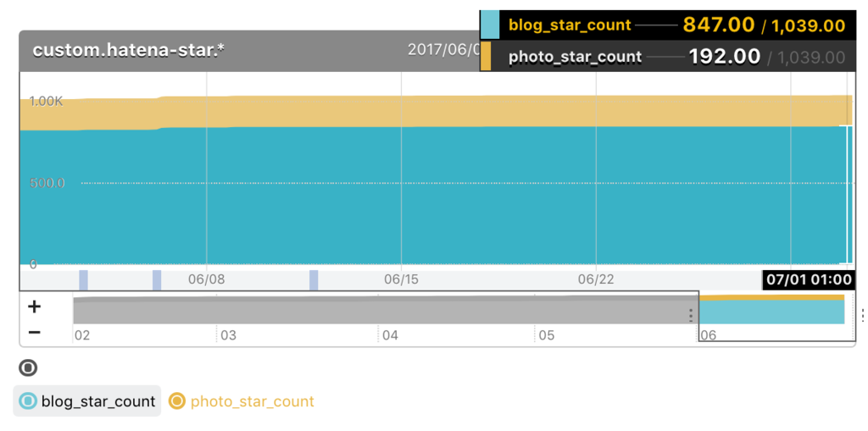Click the 06/22 axis label
Screen dimensions: 868x431
[x=595, y=279]
